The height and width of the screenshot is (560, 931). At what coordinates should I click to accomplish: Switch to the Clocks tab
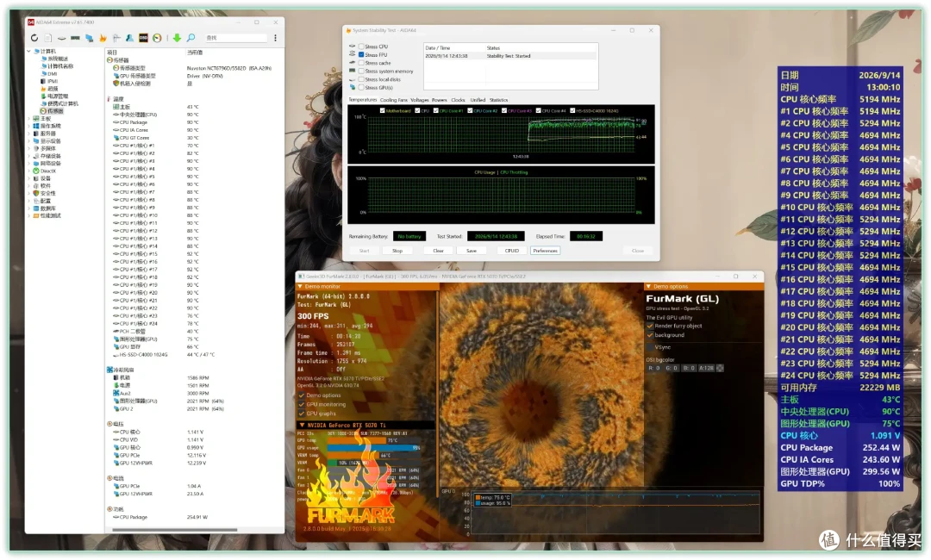[458, 100]
